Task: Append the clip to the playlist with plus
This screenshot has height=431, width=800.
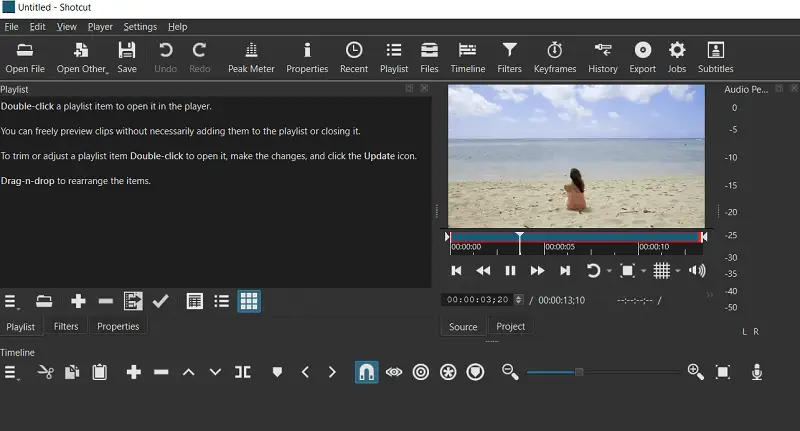Action: (78, 301)
